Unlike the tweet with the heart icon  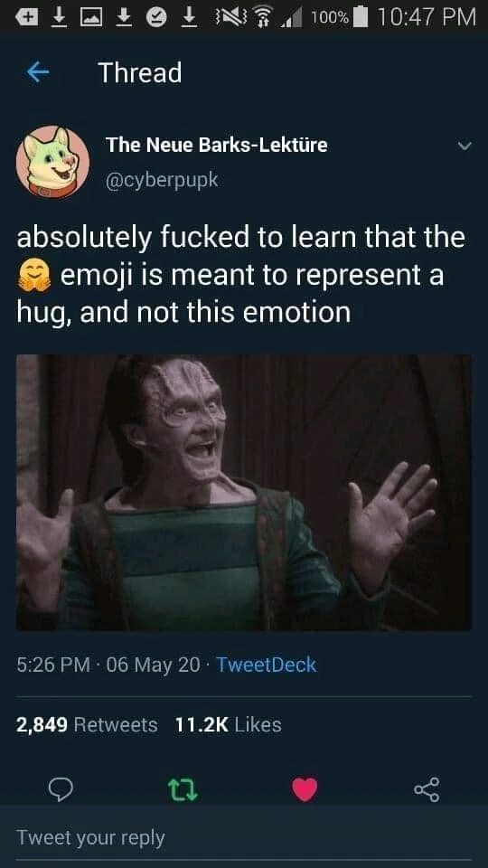click(305, 788)
